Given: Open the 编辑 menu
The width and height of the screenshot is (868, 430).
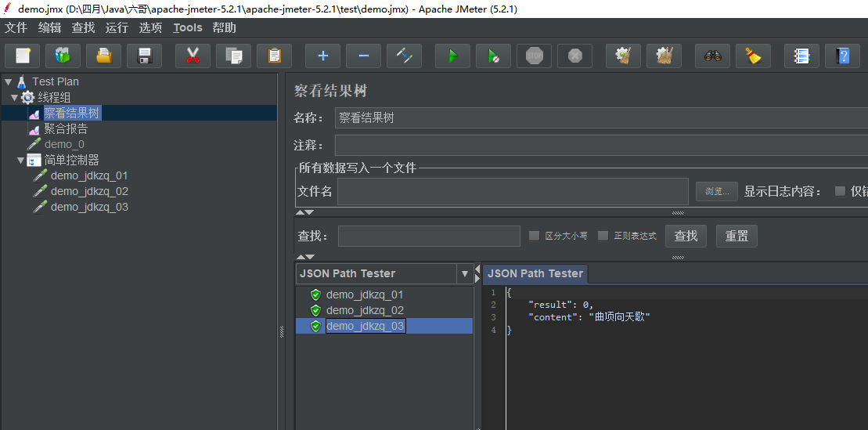Looking at the screenshot, I should [50, 27].
